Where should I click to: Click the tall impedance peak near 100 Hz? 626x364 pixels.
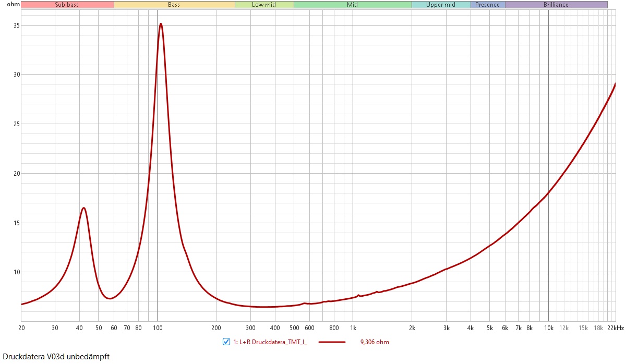161,24
